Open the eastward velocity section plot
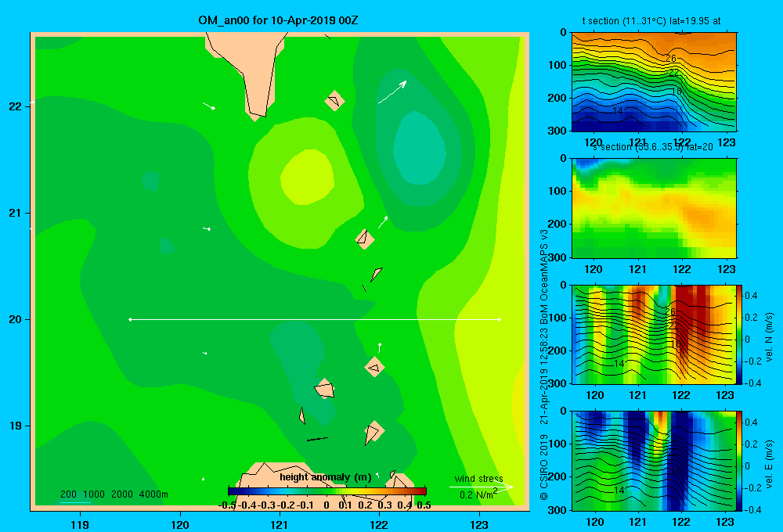 (654, 461)
